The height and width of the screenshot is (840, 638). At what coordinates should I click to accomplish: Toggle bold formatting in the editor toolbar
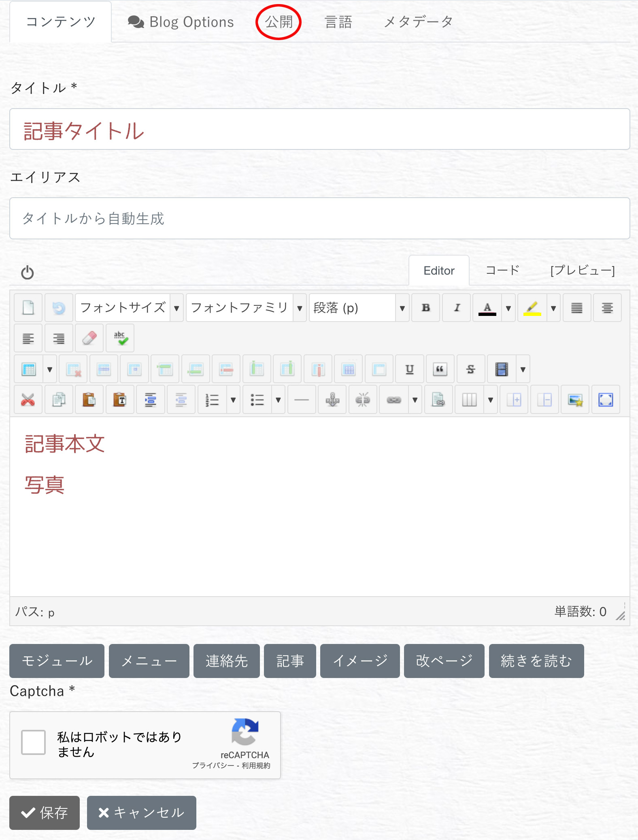[425, 308]
